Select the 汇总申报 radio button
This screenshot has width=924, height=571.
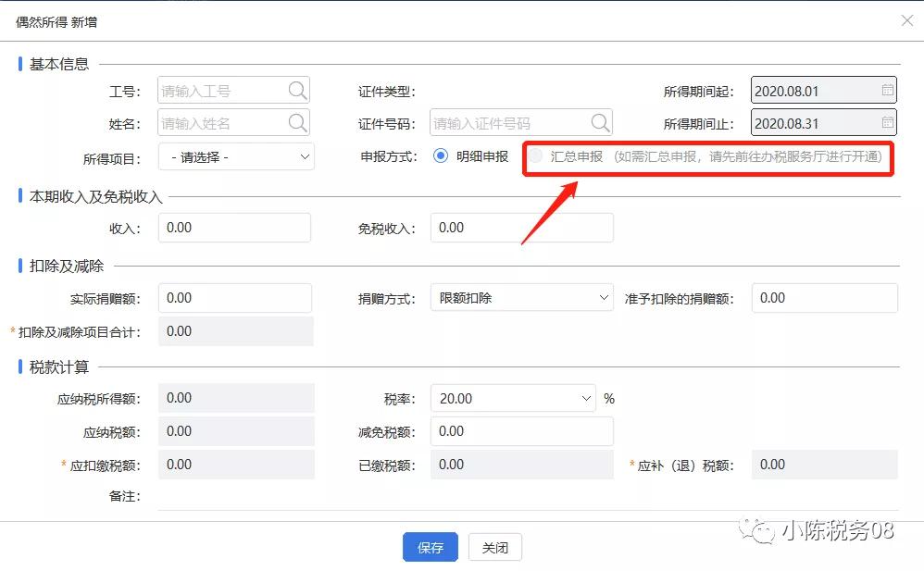pyautogui.click(x=535, y=156)
